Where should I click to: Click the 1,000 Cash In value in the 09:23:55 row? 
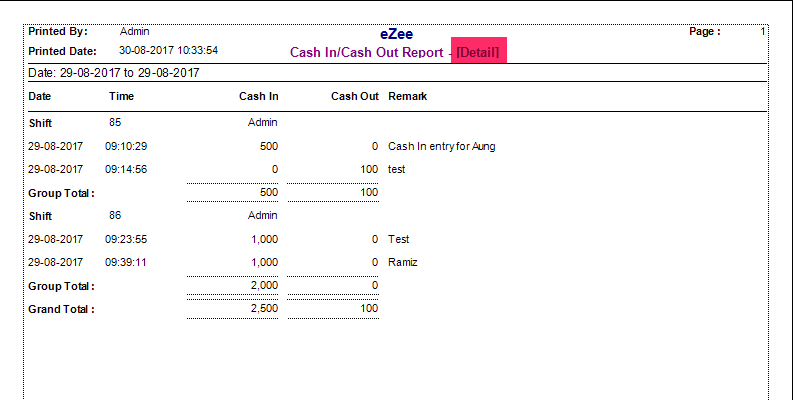click(265, 239)
